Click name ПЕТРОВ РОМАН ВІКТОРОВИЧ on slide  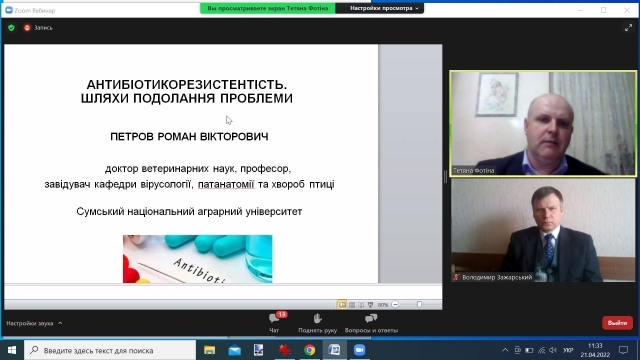(189, 136)
